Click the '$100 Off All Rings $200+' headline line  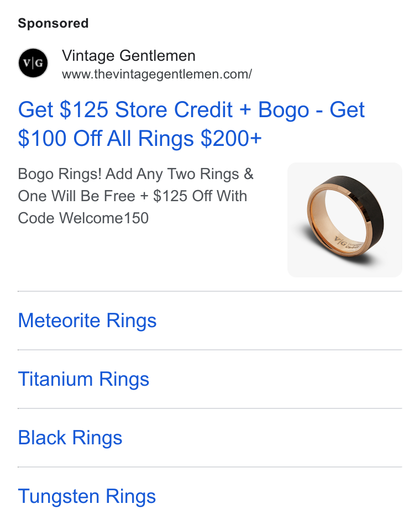point(140,138)
